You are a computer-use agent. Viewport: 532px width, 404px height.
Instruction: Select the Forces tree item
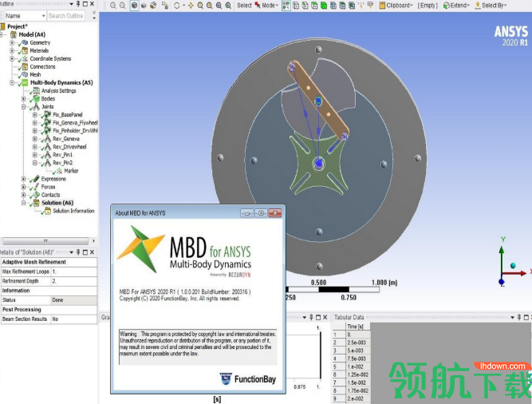click(x=48, y=187)
